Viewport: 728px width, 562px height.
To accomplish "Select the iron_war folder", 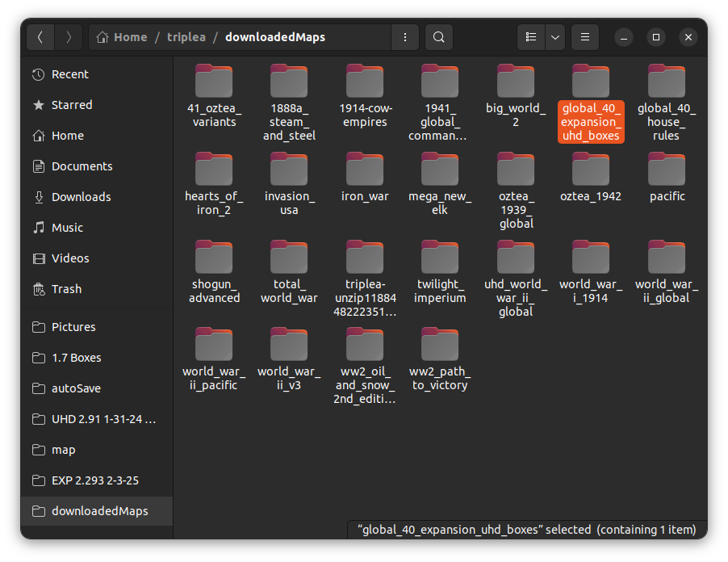I will tap(365, 178).
